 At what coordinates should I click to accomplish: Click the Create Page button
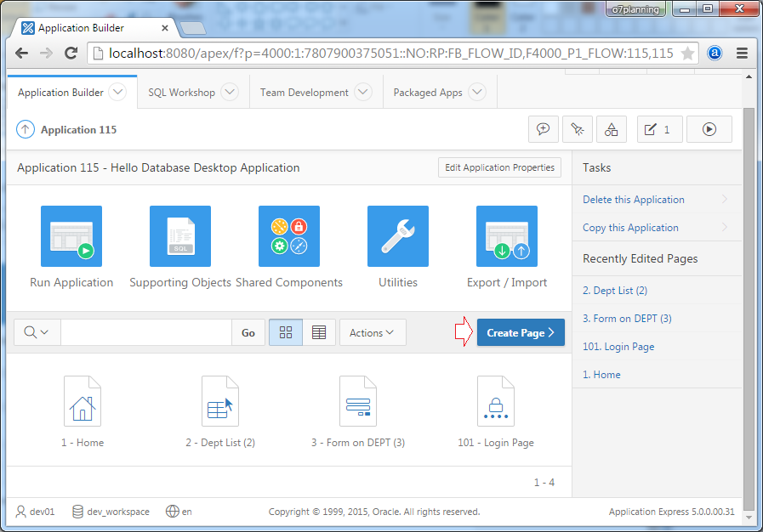point(521,332)
